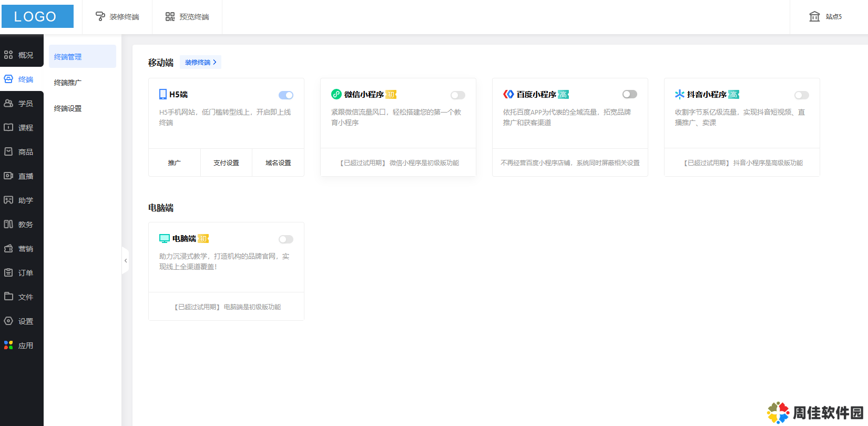Image resolution: width=868 pixels, height=426 pixels.
Task: Click the building icon beside 站点5
Action: (x=814, y=16)
